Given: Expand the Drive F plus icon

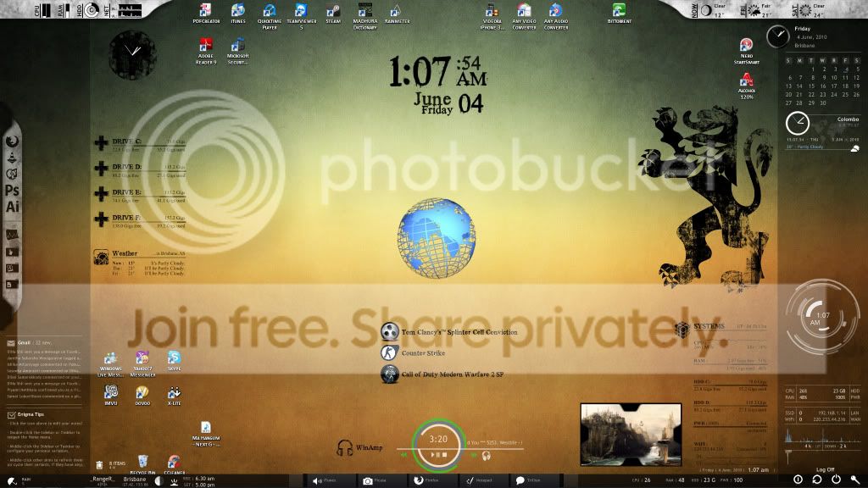Looking at the screenshot, I should point(102,219).
